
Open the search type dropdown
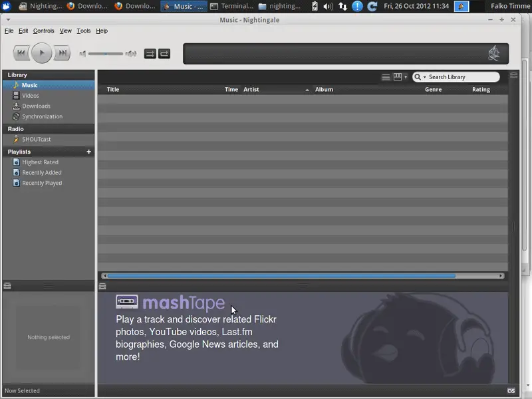tap(420, 77)
